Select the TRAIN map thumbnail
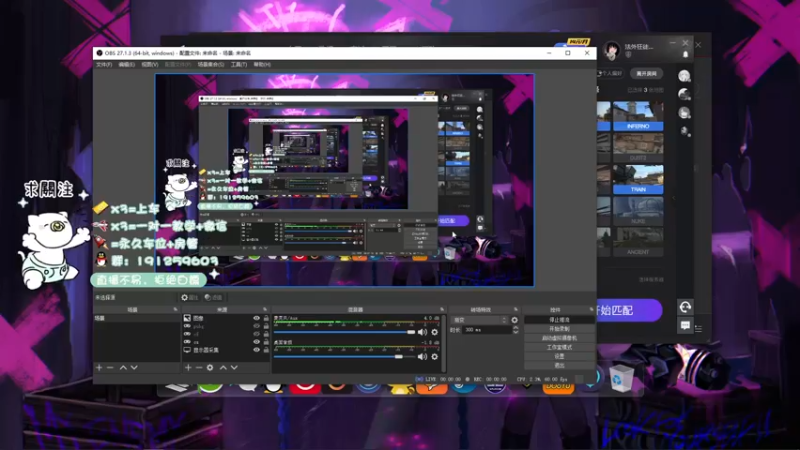800x450 pixels. pos(638,180)
